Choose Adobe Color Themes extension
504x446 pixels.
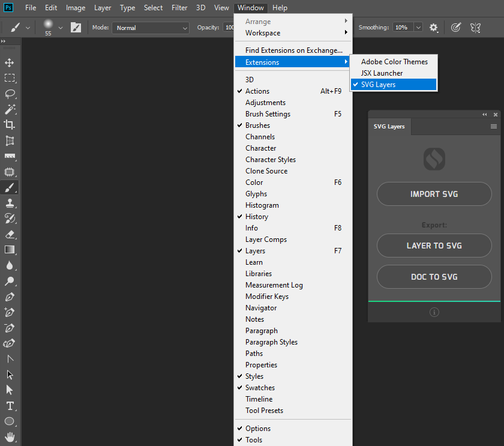click(x=394, y=62)
